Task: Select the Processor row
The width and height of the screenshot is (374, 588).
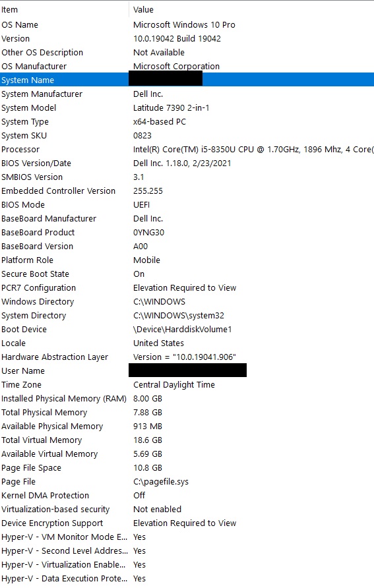Action: (x=187, y=149)
